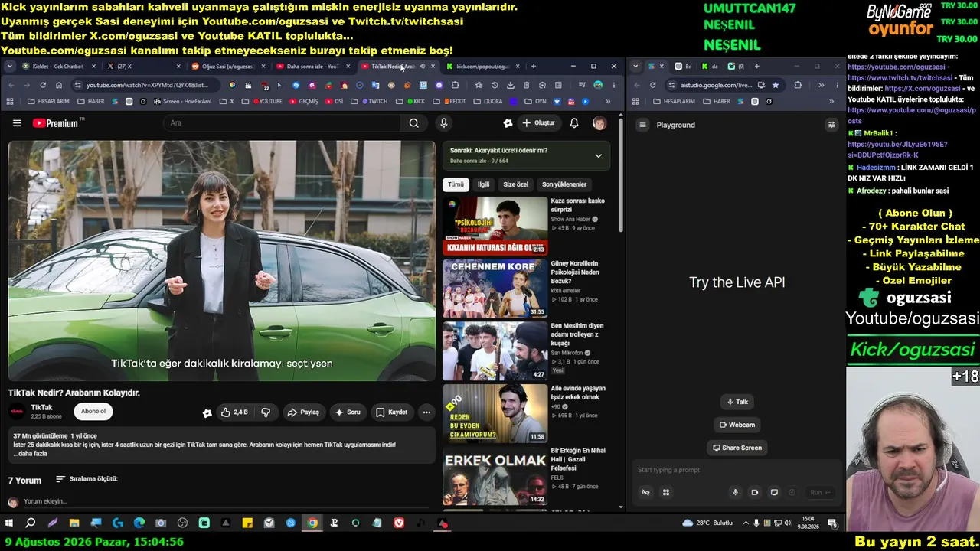
Task: Go to YouTube Premium home logo
Action: (x=58, y=123)
